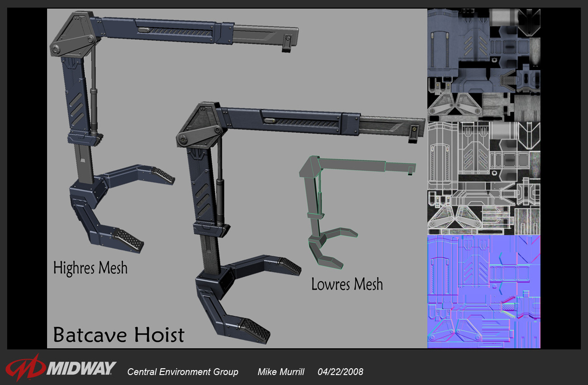The height and width of the screenshot is (385, 588).
Task: Click the author name 'Mike Murrill'
Action: [281, 372]
